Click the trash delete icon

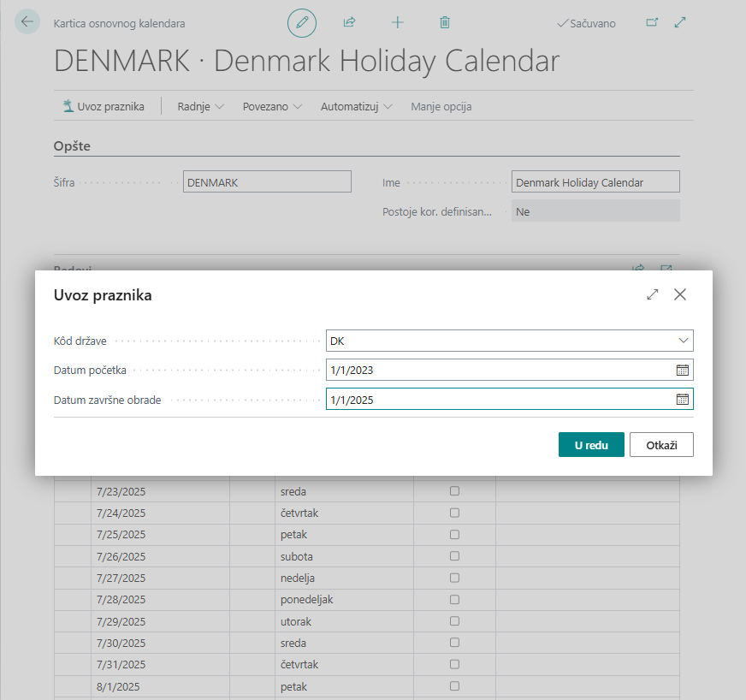[445, 23]
